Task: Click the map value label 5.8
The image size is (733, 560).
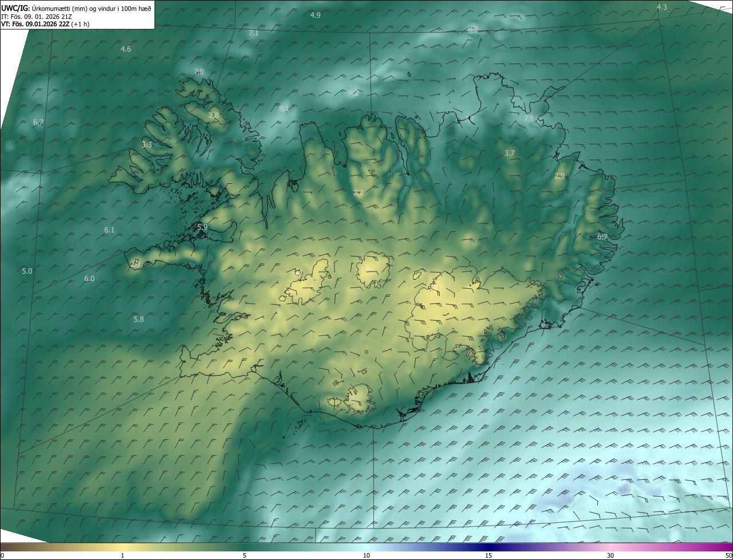Action: click(x=139, y=319)
